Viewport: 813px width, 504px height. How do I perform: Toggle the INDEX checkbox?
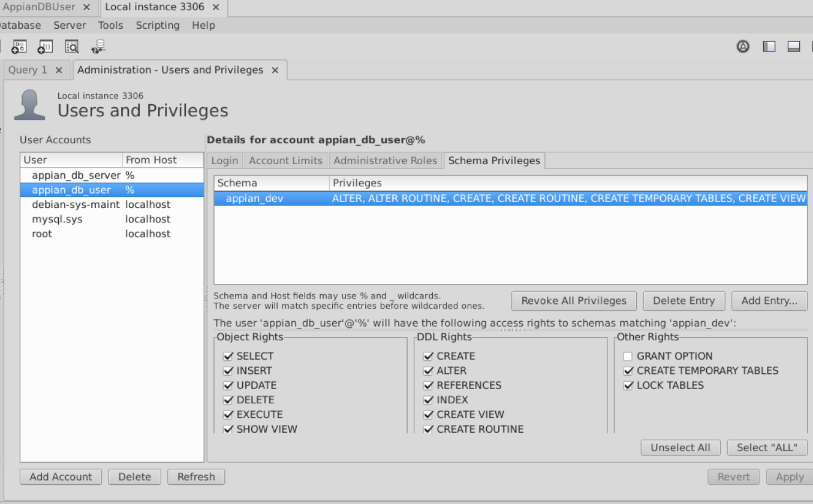pyautogui.click(x=428, y=400)
